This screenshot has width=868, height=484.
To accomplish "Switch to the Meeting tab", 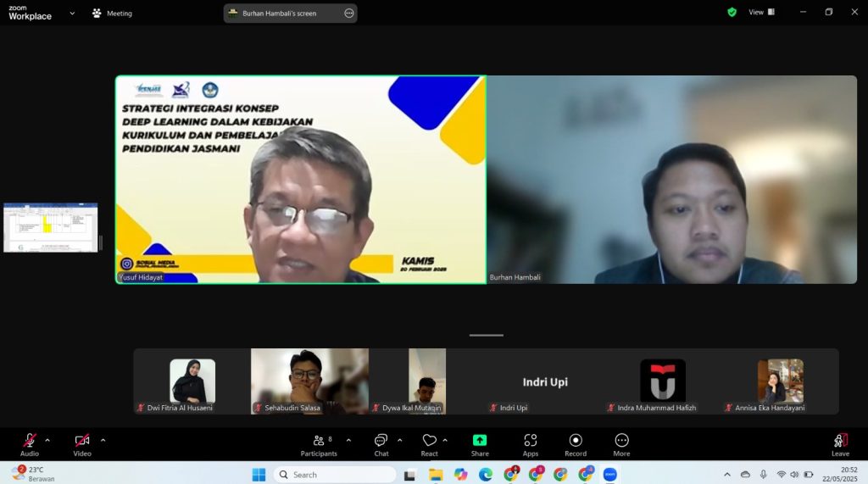I will 112,14.
